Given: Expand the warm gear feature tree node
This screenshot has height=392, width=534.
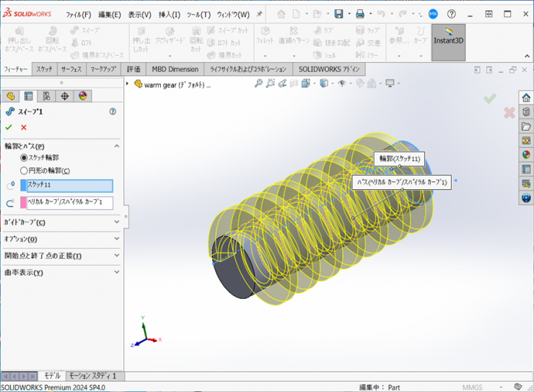Looking at the screenshot, I should pos(128,84).
